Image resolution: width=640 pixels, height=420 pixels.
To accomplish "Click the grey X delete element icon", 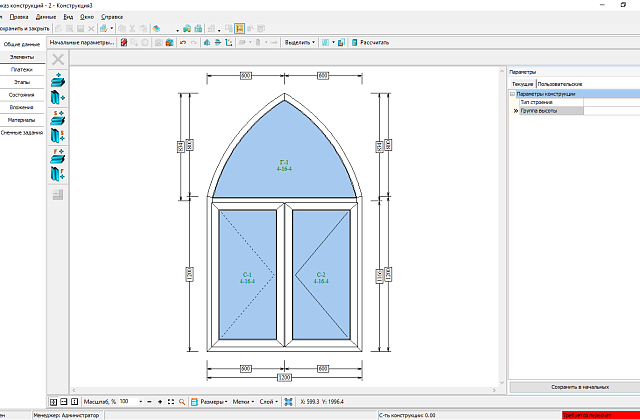I will [x=58, y=60].
